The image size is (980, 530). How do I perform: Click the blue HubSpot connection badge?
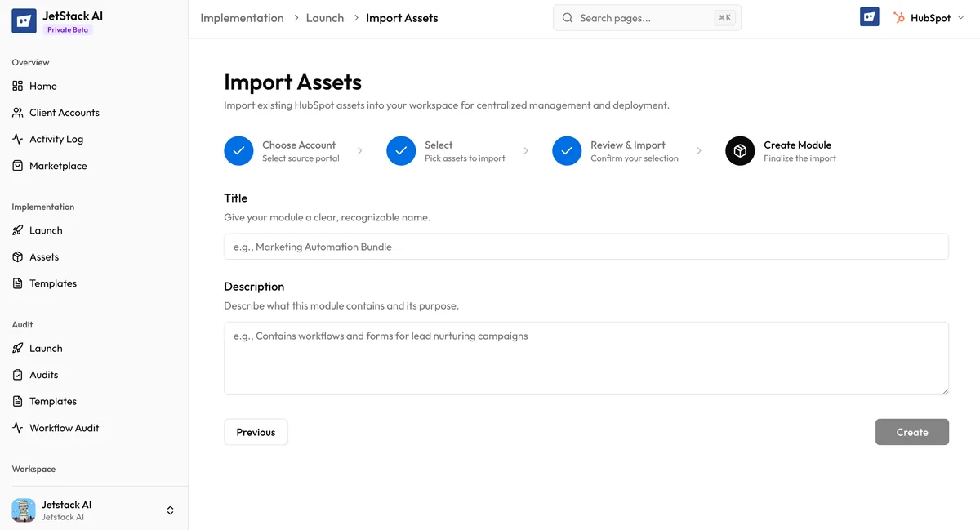tap(869, 16)
